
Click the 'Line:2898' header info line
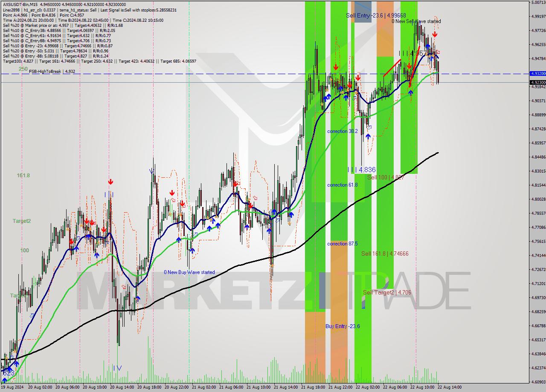coord(90,10)
